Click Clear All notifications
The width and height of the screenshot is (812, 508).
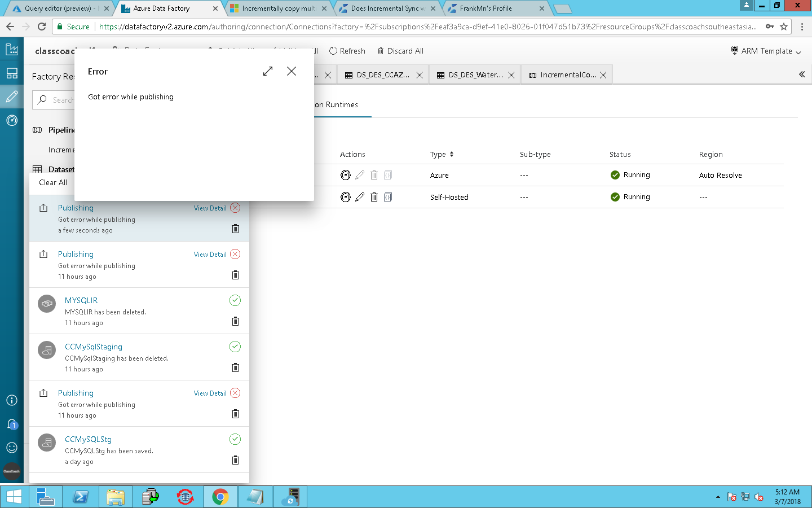click(x=53, y=182)
